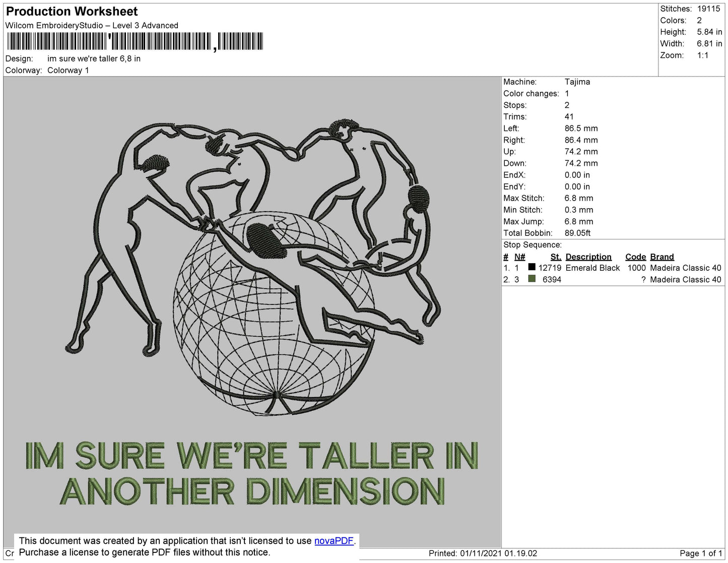Click the Right value 86.4 mm
Viewport: 728px width, 563px height.
click(581, 140)
